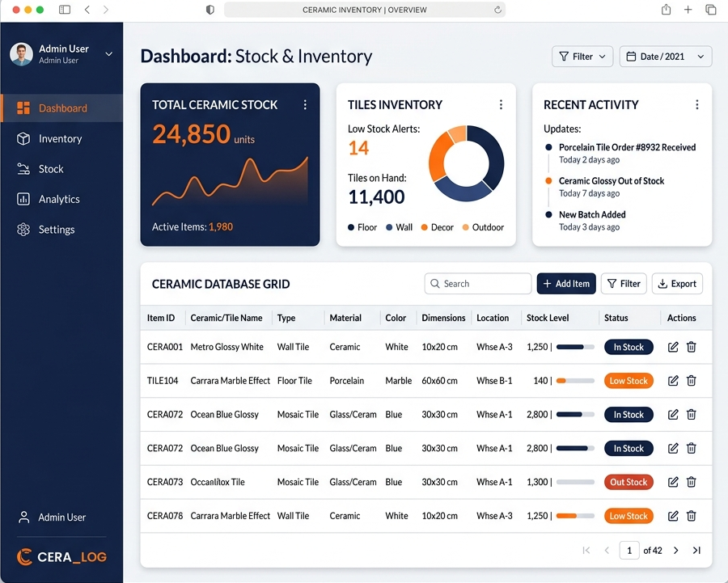Click the page number input box
This screenshot has height=583, width=728.
[629, 551]
